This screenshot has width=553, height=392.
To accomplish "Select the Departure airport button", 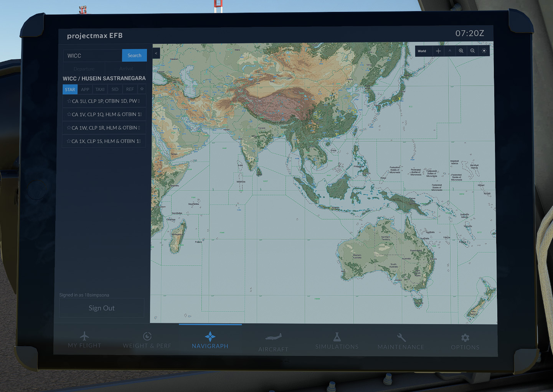I will (x=84, y=69).
